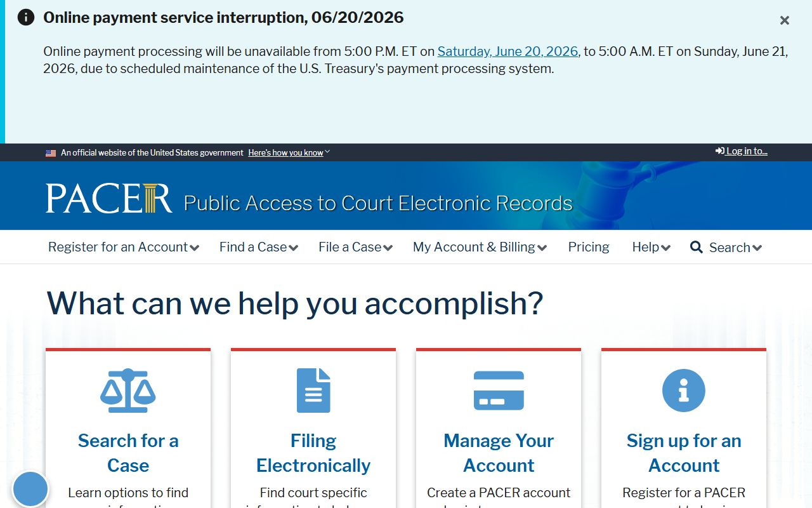Image resolution: width=812 pixels, height=508 pixels.
Task: Click the "Online payment service interruption, 06/20/2026" alert title
Action: [223, 17]
